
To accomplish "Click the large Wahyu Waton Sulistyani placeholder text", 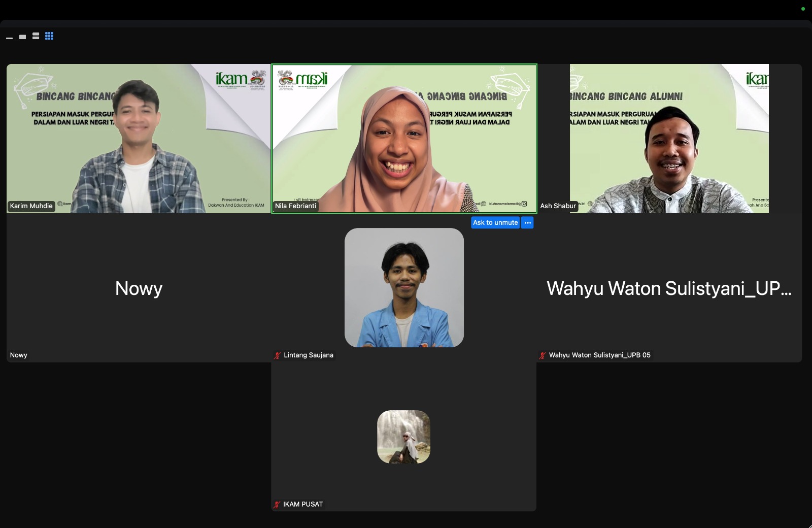I will pos(669,288).
